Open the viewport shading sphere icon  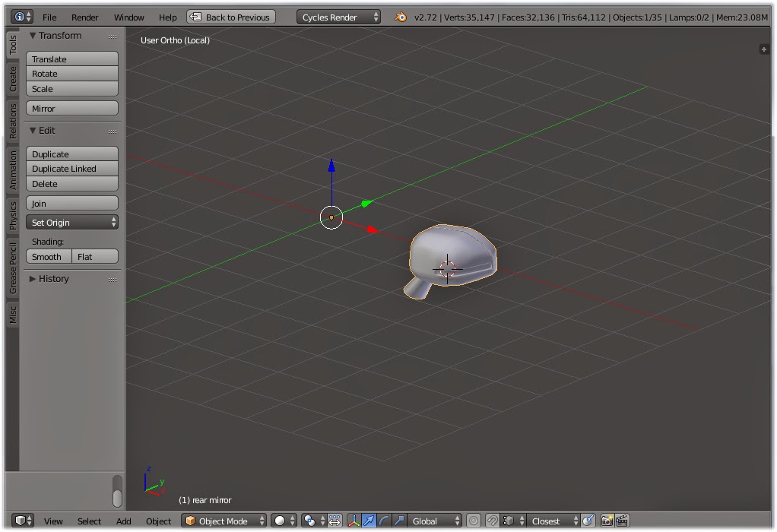click(281, 521)
